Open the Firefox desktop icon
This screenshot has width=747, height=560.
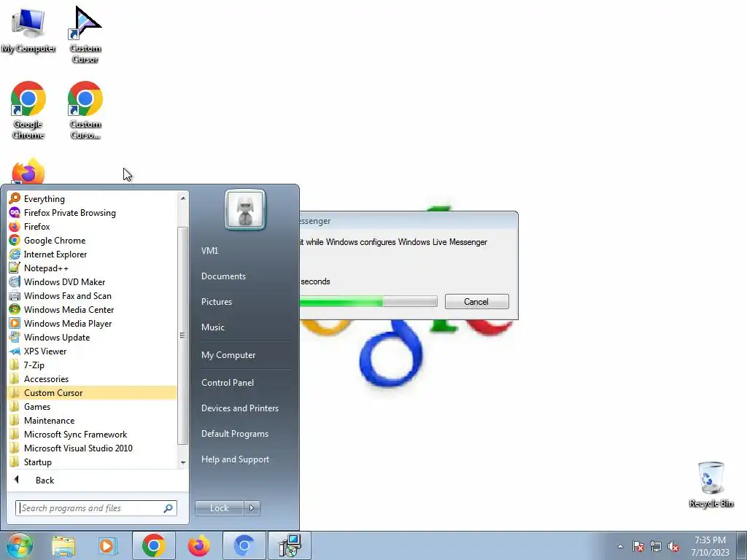point(28,171)
